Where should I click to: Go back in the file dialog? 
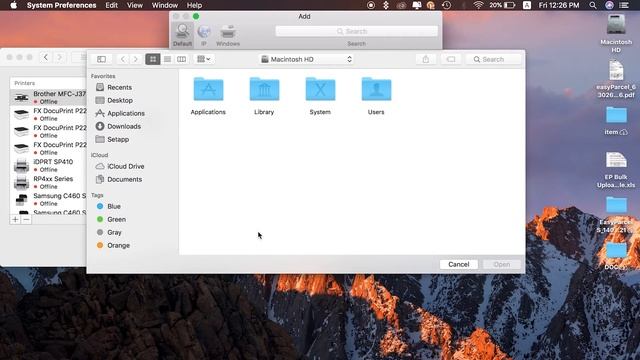coord(122,59)
